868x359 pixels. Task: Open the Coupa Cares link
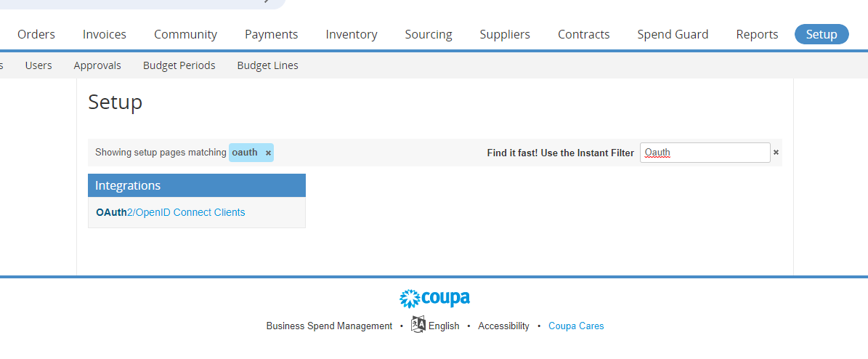(x=576, y=326)
